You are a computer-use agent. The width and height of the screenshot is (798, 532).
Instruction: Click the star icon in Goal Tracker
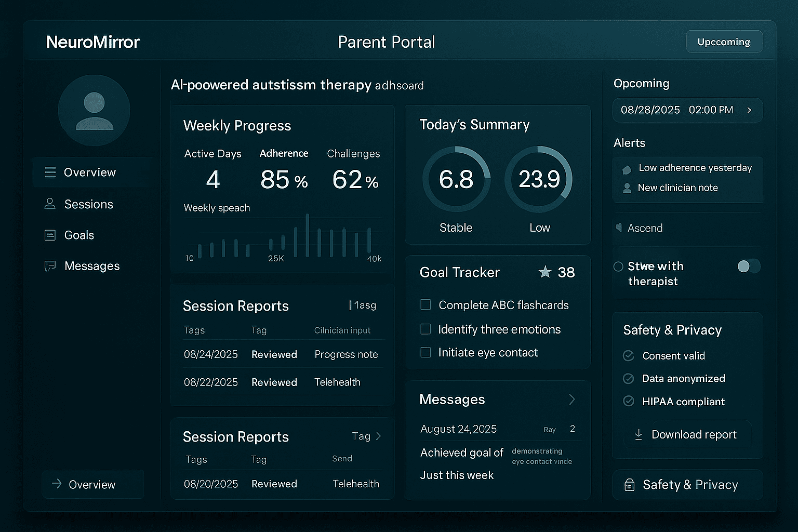pyautogui.click(x=544, y=272)
